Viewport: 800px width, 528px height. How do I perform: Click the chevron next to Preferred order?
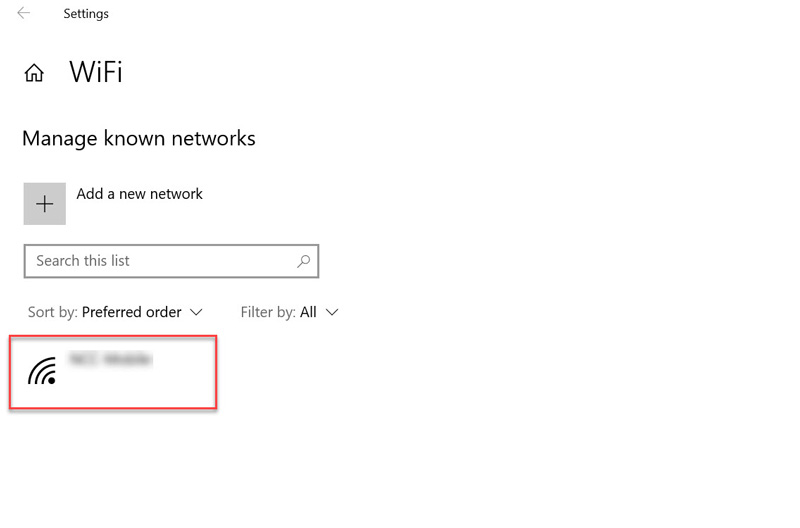(196, 312)
